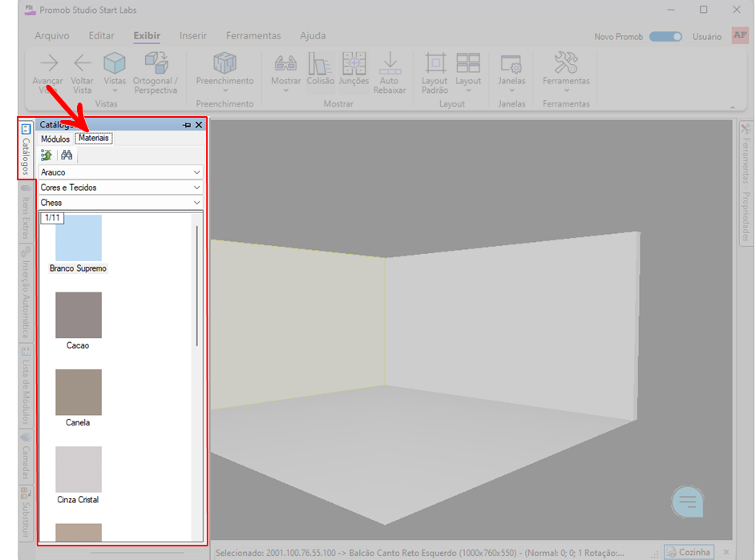The height and width of the screenshot is (560, 756).
Task: Open the Camadas side tab
Action: pos(26,456)
